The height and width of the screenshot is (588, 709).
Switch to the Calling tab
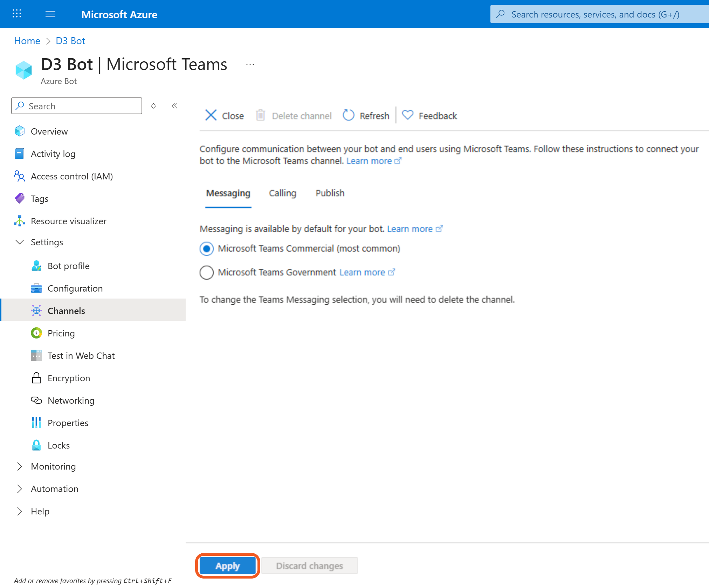pos(282,193)
